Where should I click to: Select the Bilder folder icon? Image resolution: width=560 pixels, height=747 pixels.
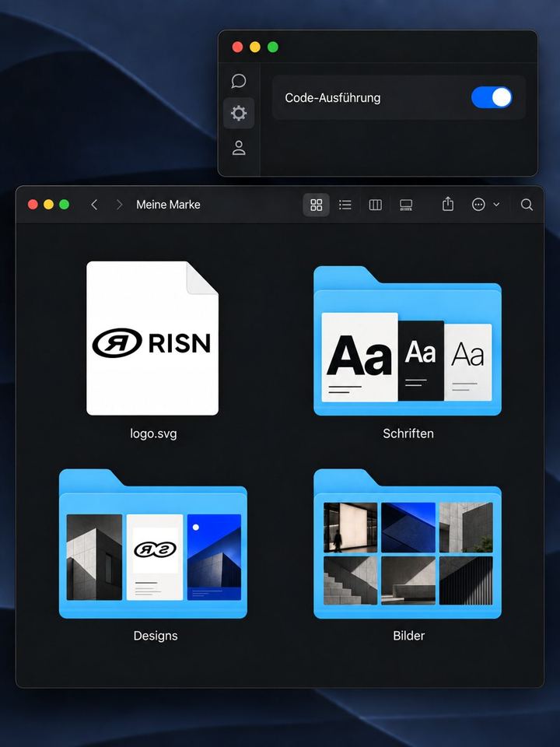408,544
